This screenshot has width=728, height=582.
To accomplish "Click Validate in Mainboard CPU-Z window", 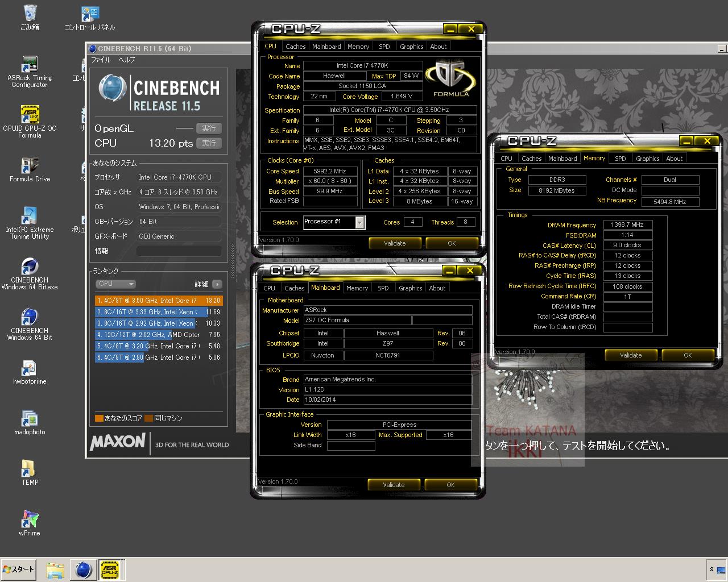I will [394, 485].
